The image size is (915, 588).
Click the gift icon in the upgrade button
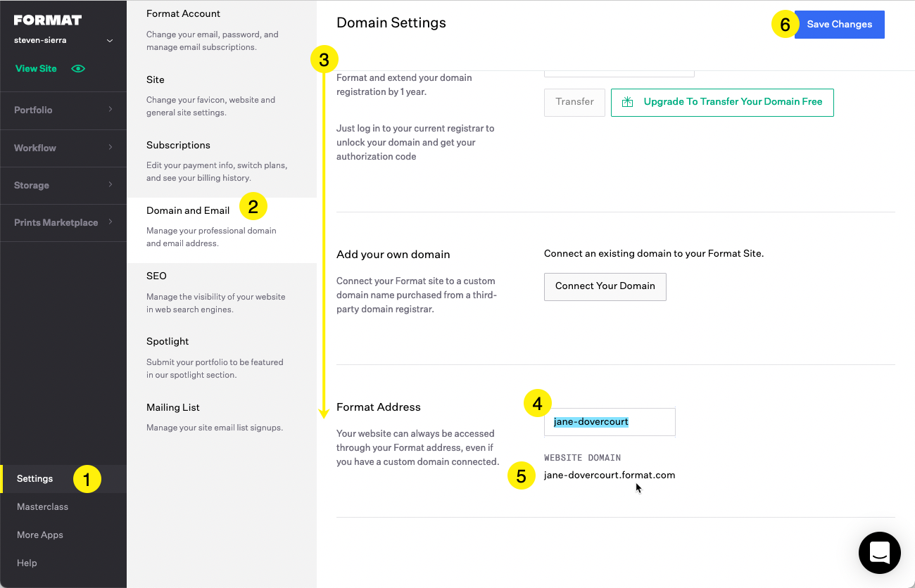pyautogui.click(x=628, y=102)
